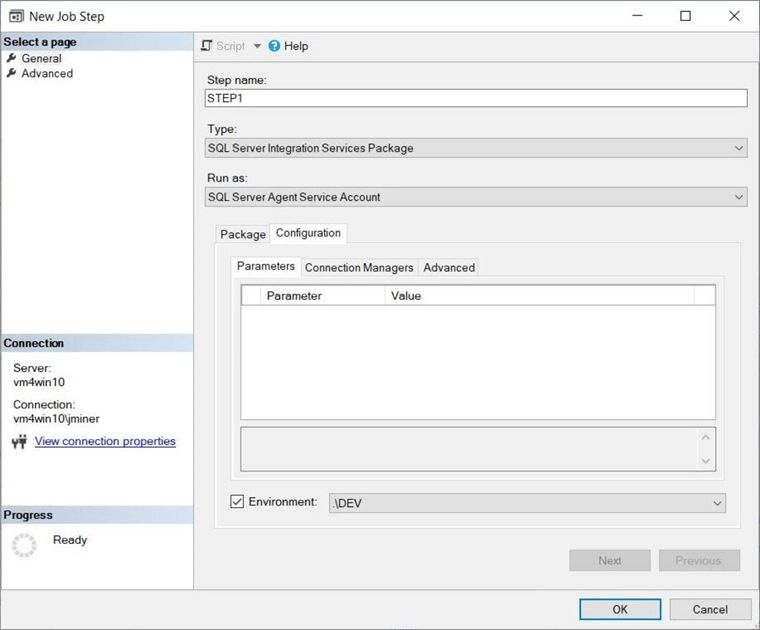Open the Run as dropdown
The height and width of the screenshot is (630, 760).
coord(738,197)
